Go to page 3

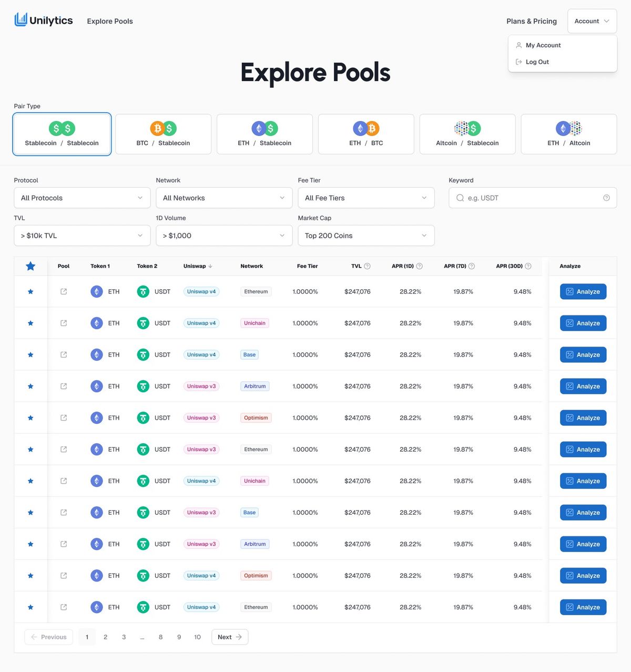tap(124, 637)
